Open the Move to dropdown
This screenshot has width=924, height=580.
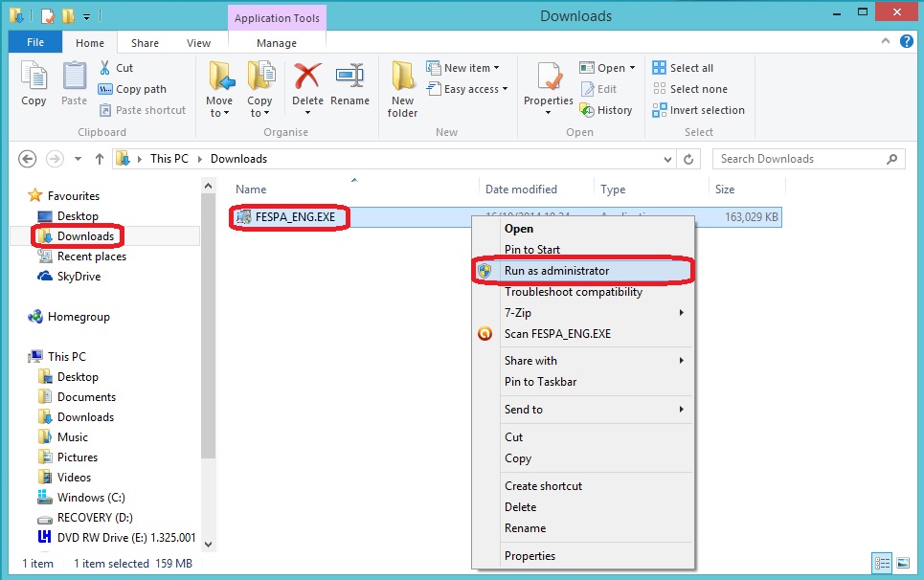pos(219,113)
